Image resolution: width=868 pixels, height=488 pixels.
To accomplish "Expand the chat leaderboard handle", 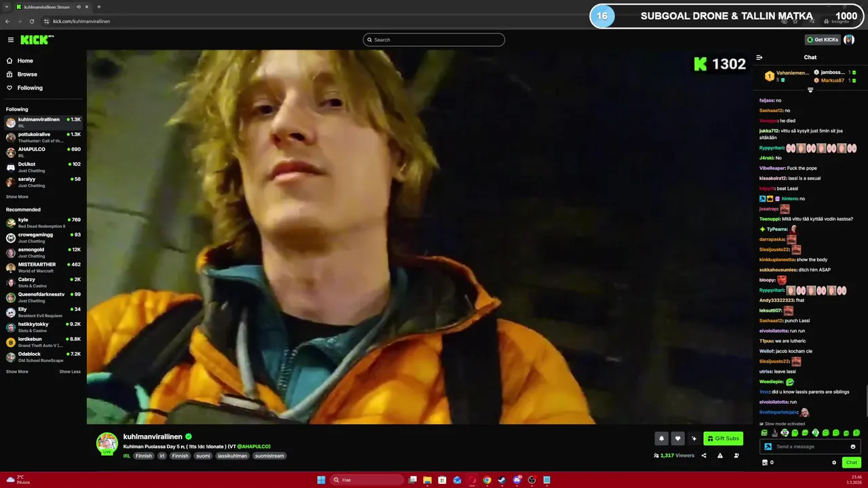I will tap(810, 90).
